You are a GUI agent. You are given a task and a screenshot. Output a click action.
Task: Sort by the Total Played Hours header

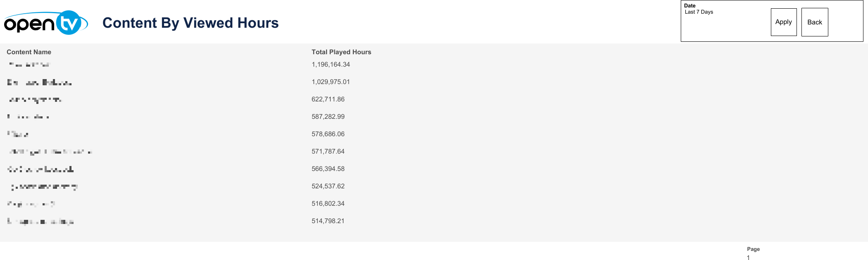[x=341, y=52]
